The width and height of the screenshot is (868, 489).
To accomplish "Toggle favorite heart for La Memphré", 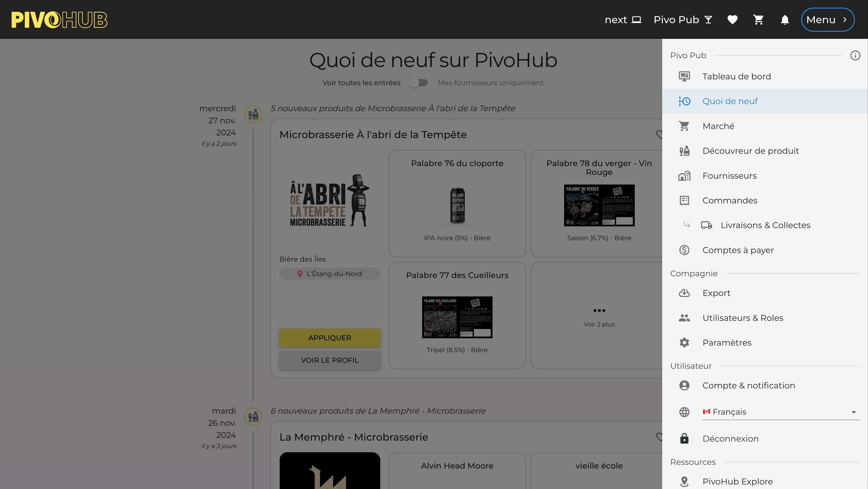I will 659,437.
